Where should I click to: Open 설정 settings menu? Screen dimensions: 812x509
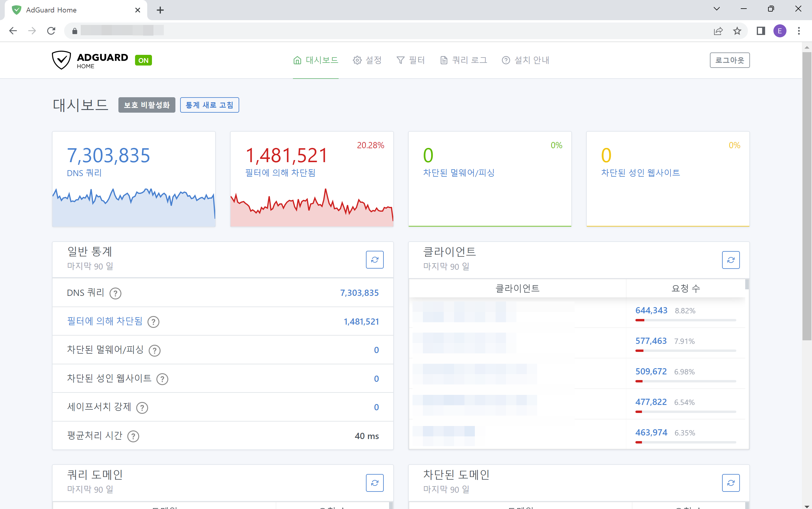367,60
